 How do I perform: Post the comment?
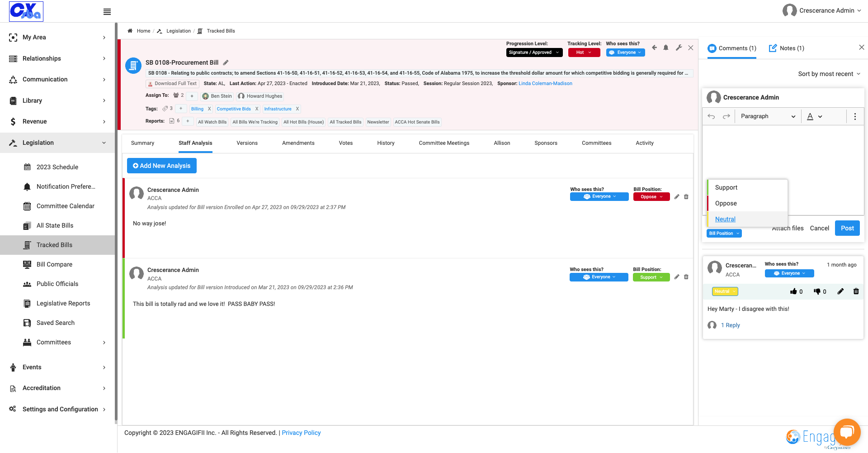(x=847, y=228)
